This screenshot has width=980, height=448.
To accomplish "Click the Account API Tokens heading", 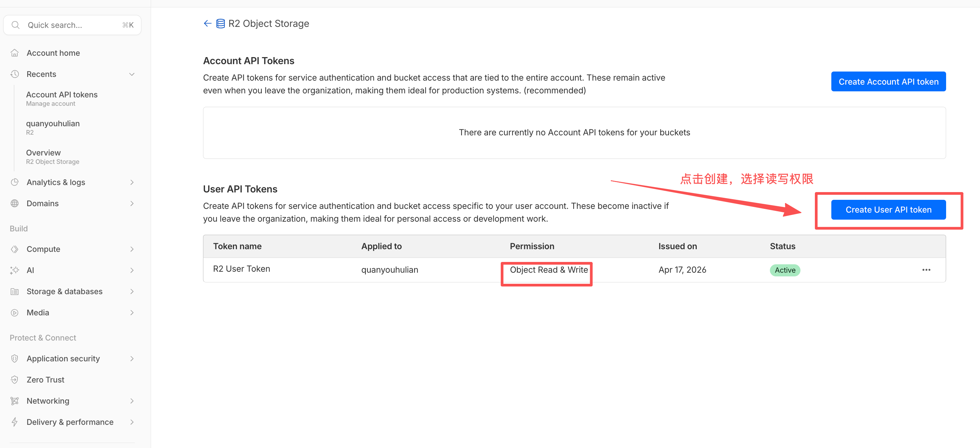I will click(x=248, y=61).
